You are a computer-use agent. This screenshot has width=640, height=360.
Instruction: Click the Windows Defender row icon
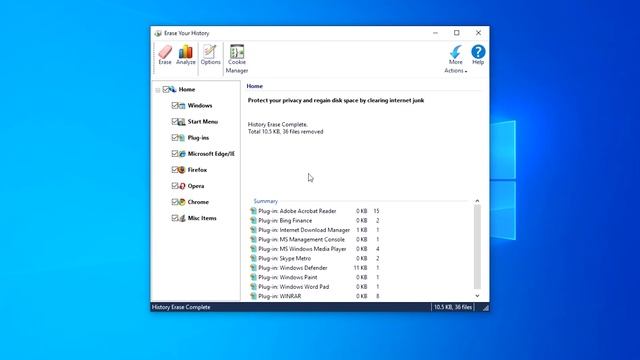(x=253, y=268)
